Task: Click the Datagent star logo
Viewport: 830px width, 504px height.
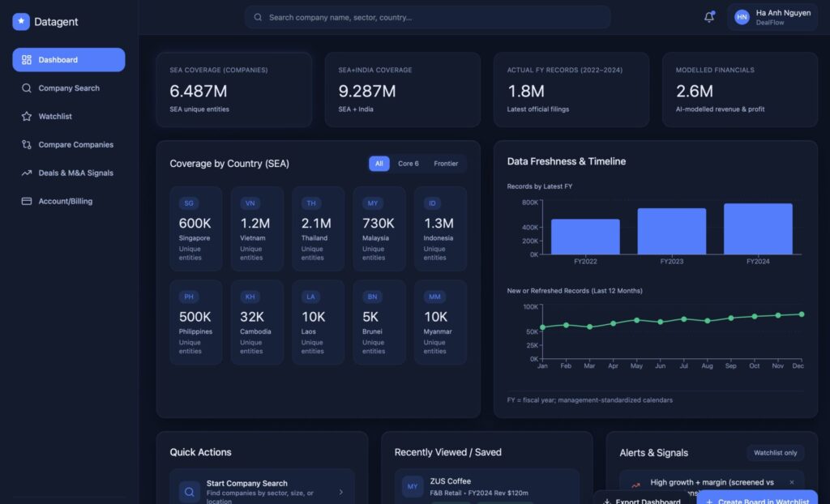Action: [x=19, y=20]
